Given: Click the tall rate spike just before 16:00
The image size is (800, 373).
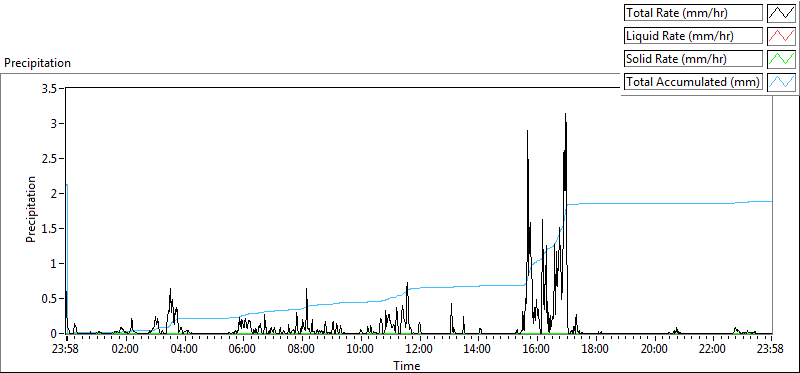Looking at the screenshot, I should (527, 131).
